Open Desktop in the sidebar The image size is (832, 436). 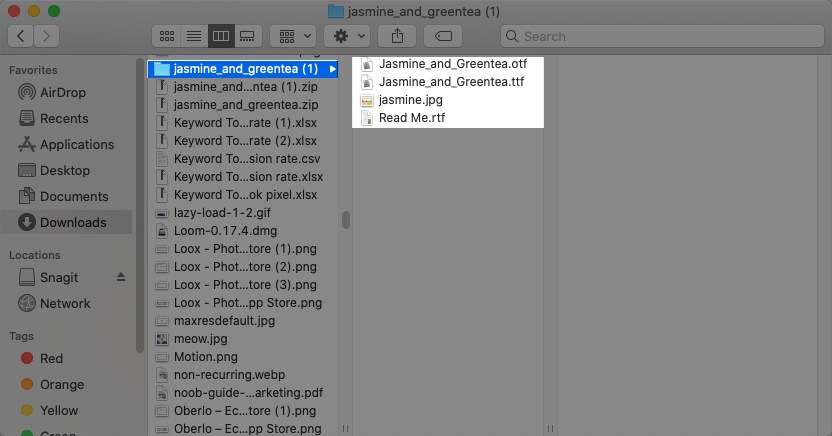point(65,170)
